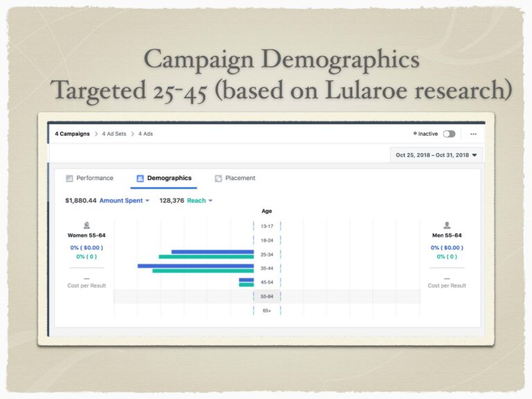Viewport: 532px width, 399px height.
Task: Click the Men 55-64 person icon
Action: 447,225
